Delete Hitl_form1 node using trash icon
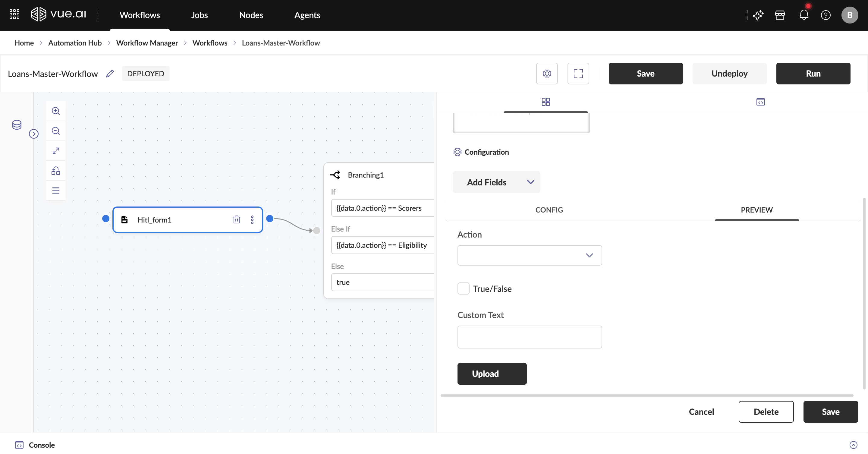 [237, 220]
